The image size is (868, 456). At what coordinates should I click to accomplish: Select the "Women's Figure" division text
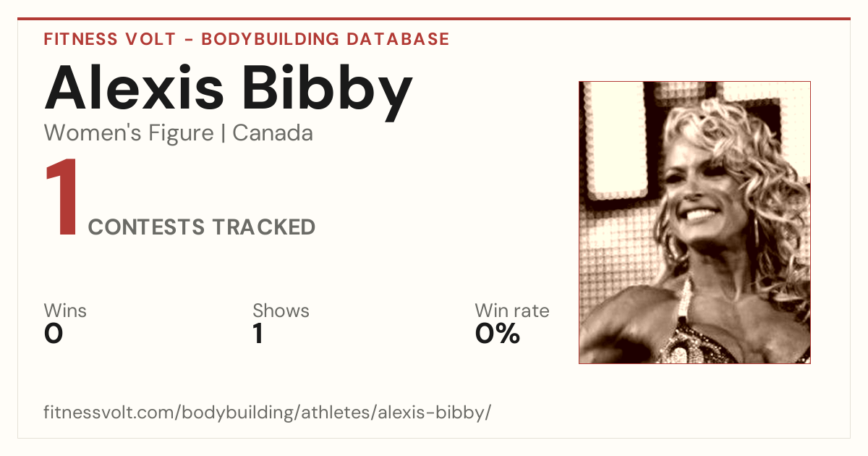tap(129, 133)
